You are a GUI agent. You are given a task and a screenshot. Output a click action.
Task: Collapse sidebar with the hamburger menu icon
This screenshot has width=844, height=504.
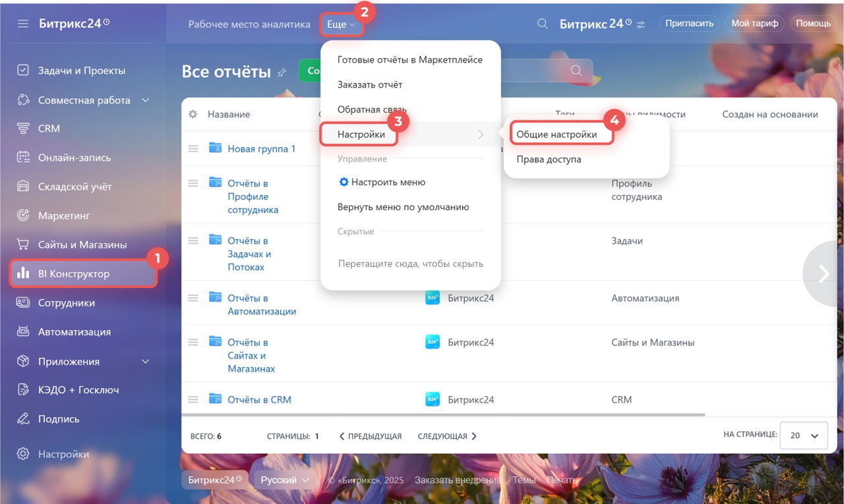click(x=23, y=24)
